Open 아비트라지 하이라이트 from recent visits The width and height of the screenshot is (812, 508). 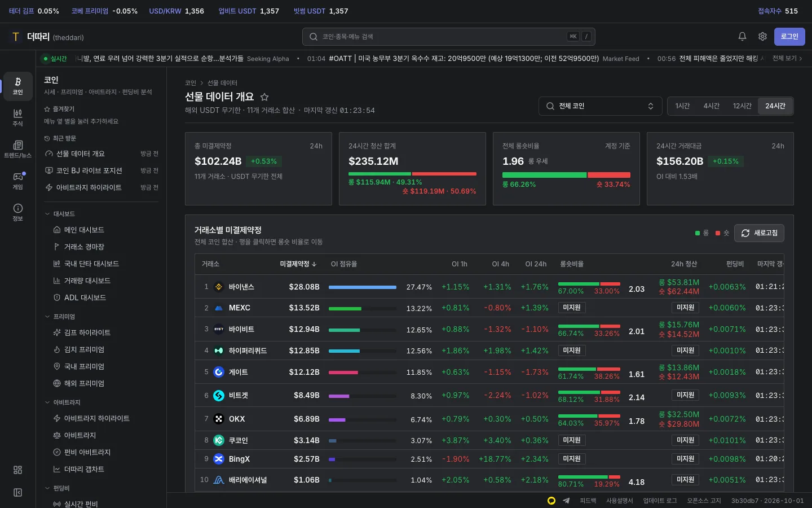click(101, 187)
